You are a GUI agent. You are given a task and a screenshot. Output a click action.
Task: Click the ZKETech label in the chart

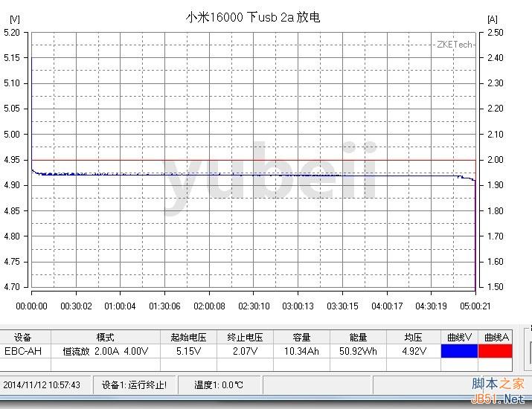[455, 45]
